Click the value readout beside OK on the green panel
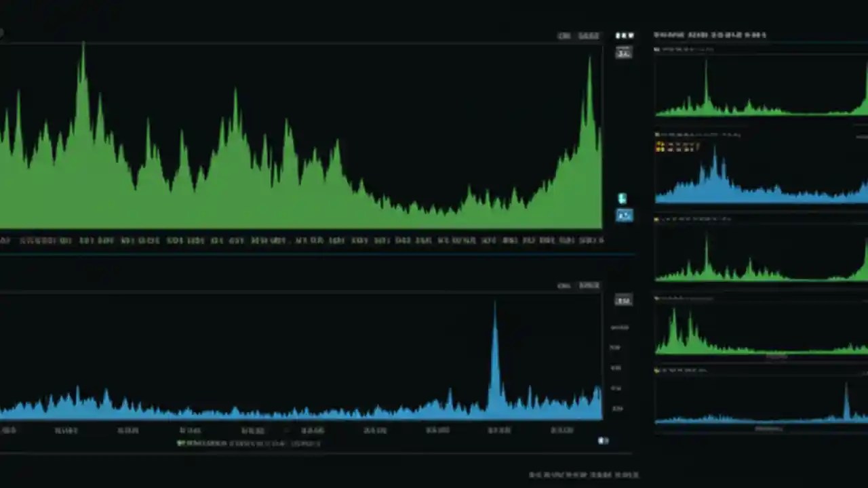 pos(589,35)
